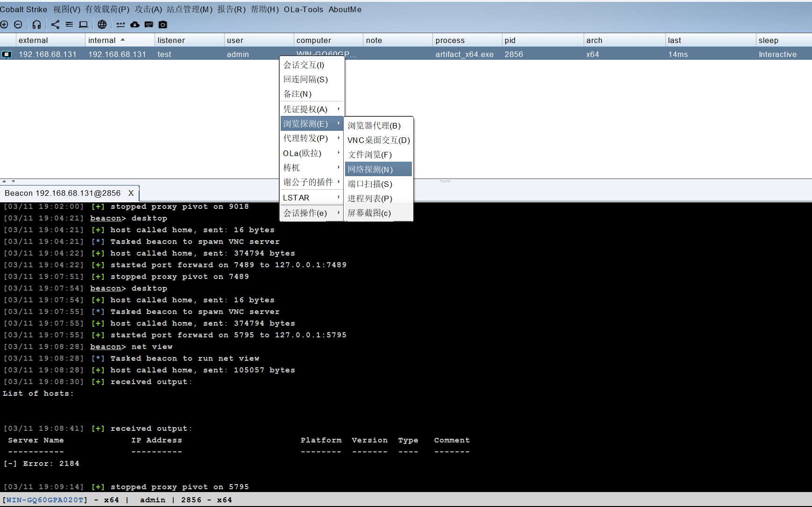Choose 备注(N) from context menu
The image size is (812, 507).
312,94
